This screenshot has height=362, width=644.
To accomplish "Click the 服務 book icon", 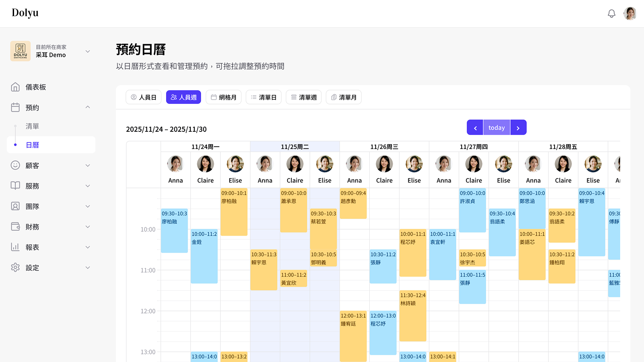I will click(x=15, y=186).
